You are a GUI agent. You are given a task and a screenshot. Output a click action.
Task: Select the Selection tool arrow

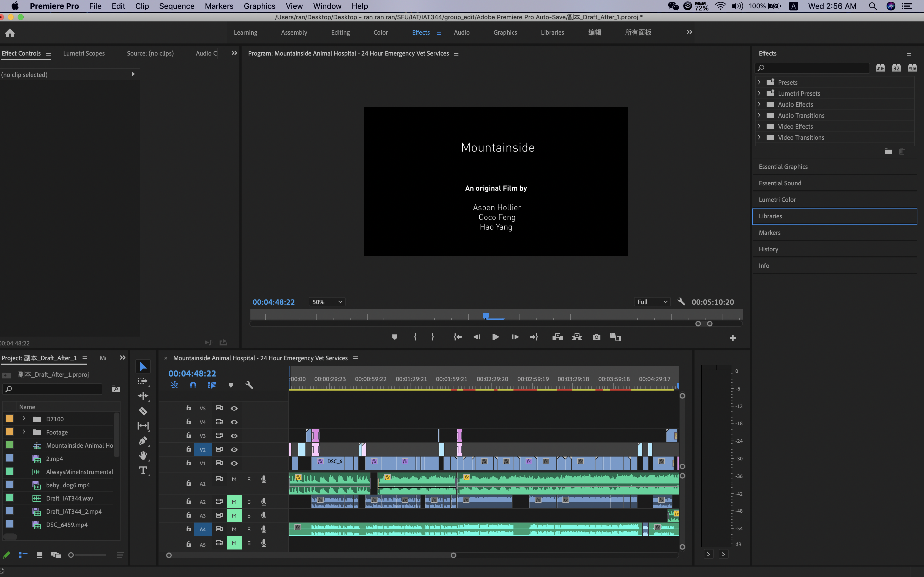point(143,366)
